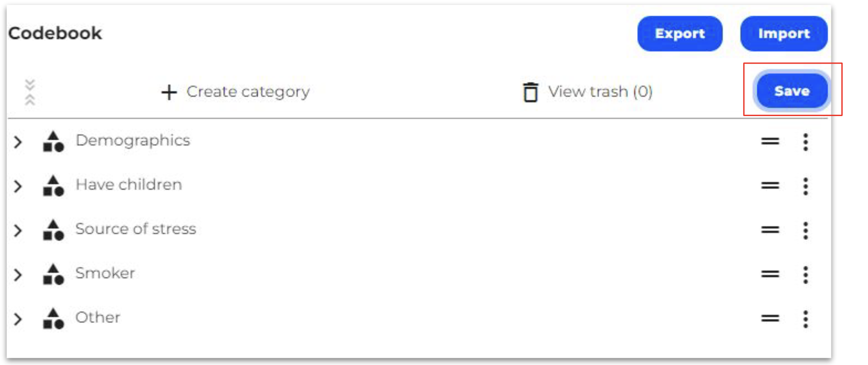Image resolution: width=868 pixels, height=365 pixels.
Task: Open the three-dot menu for Demographics
Action: click(x=805, y=142)
